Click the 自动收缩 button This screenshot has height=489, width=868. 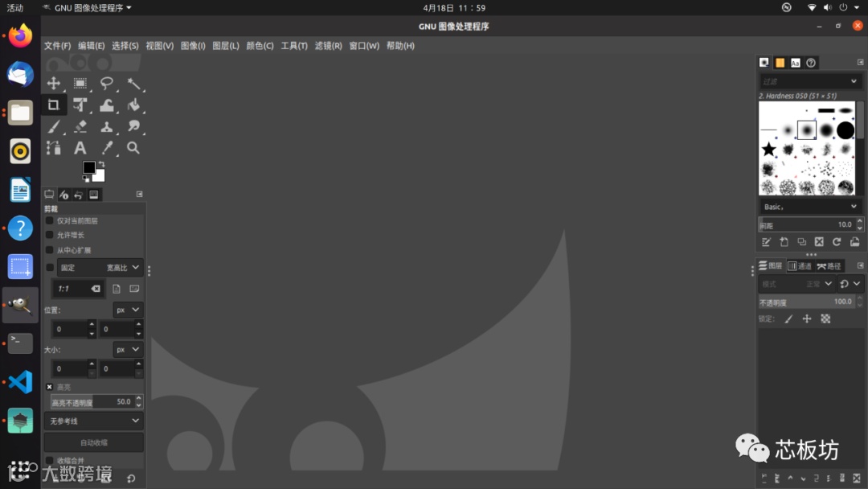(x=93, y=442)
